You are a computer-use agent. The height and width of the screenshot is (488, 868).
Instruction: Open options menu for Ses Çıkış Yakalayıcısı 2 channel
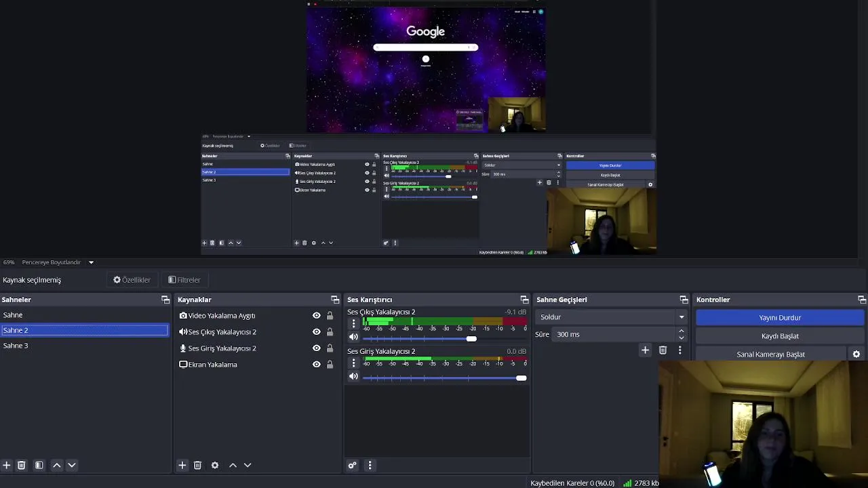(353, 323)
